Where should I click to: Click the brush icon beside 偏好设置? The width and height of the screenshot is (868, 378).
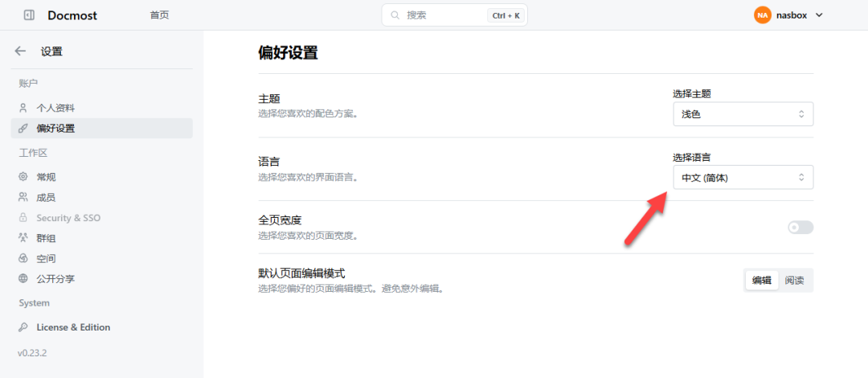23,128
